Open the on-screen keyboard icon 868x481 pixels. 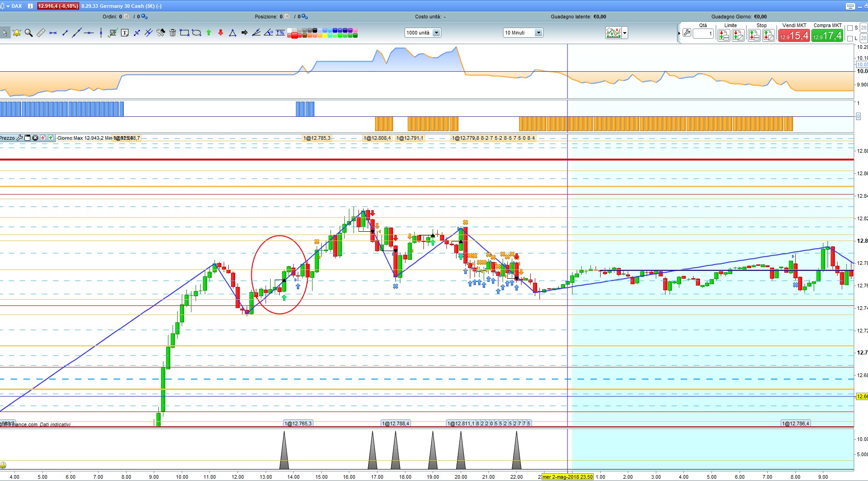(x=850, y=6)
